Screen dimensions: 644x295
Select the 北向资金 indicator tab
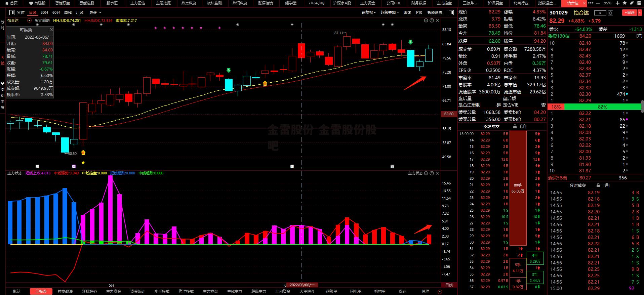[283, 291]
